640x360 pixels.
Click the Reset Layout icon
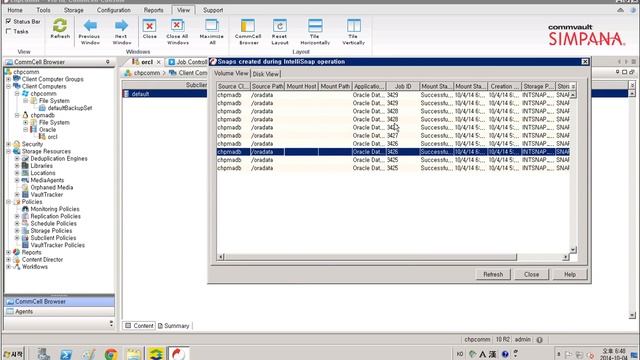click(x=280, y=26)
